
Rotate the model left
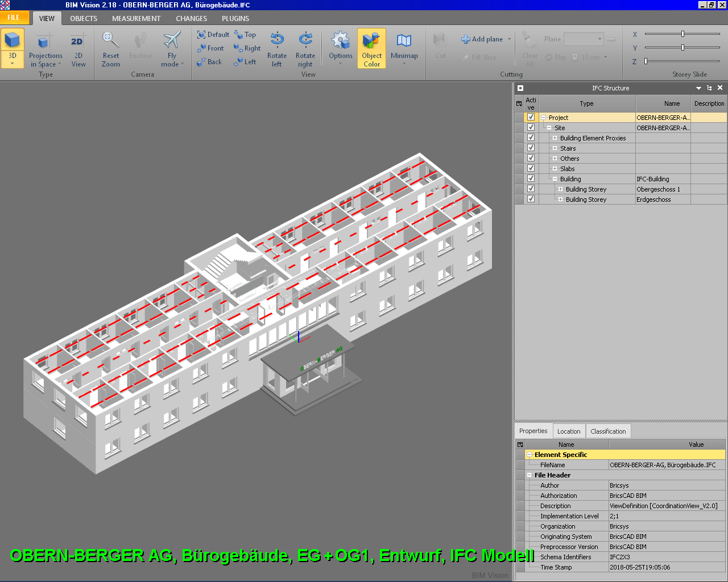click(x=277, y=48)
